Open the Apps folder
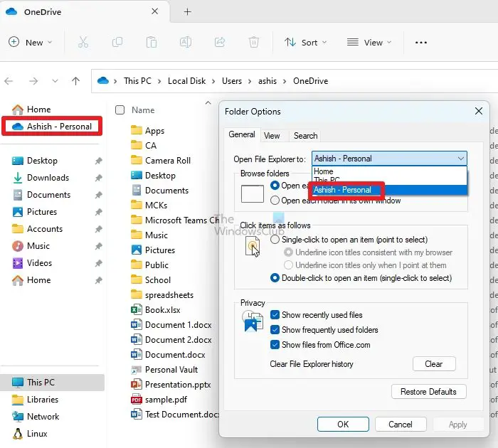 pos(148,131)
